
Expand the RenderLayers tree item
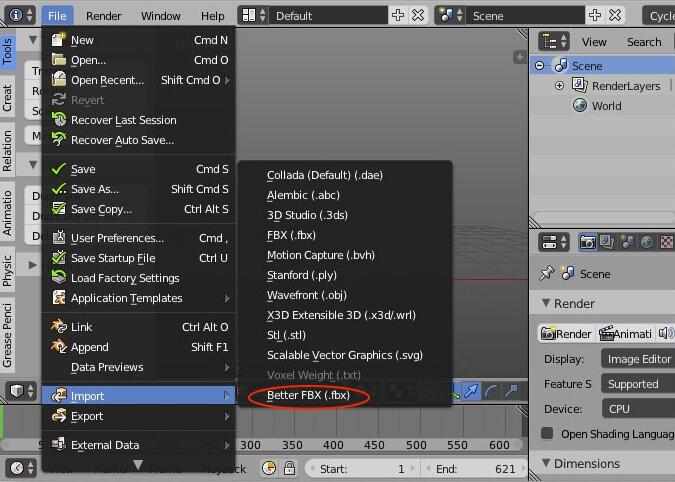(560, 86)
